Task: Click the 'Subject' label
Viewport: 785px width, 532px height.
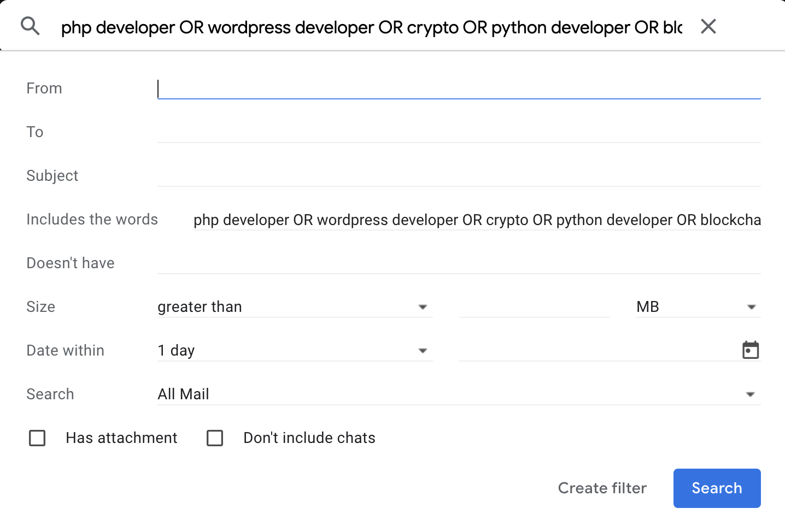Action: click(52, 176)
